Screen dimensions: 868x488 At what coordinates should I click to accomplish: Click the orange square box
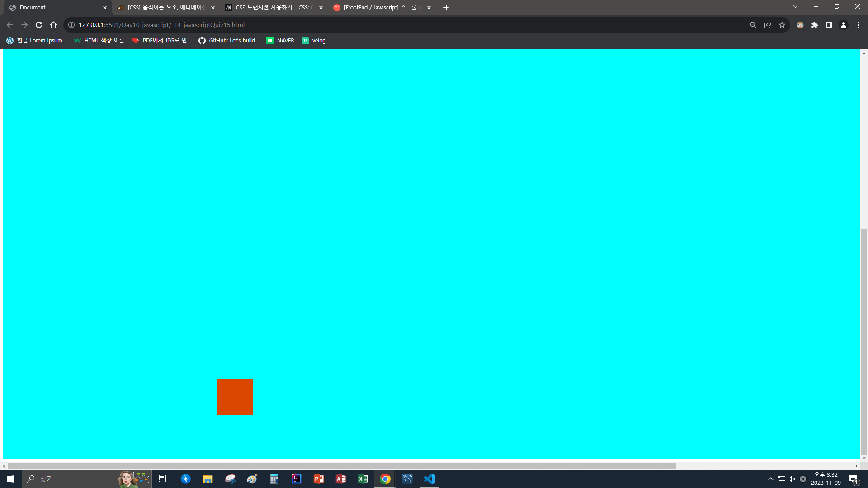click(x=235, y=397)
